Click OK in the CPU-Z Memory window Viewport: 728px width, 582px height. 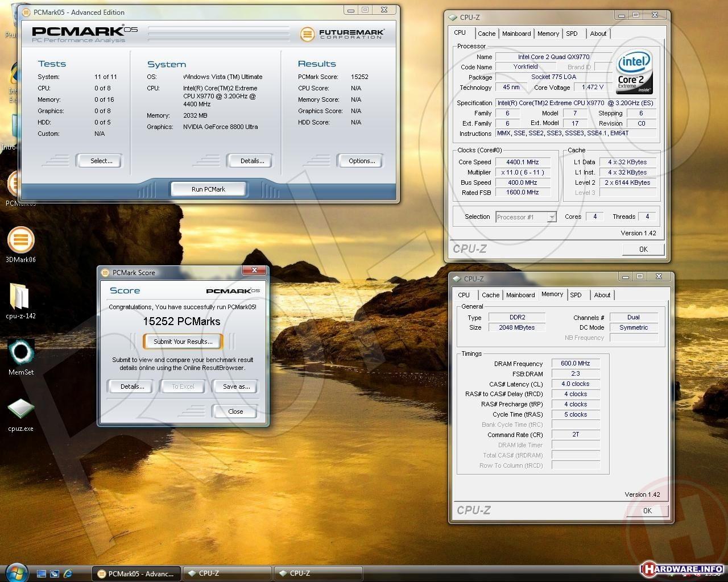tap(647, 510)
